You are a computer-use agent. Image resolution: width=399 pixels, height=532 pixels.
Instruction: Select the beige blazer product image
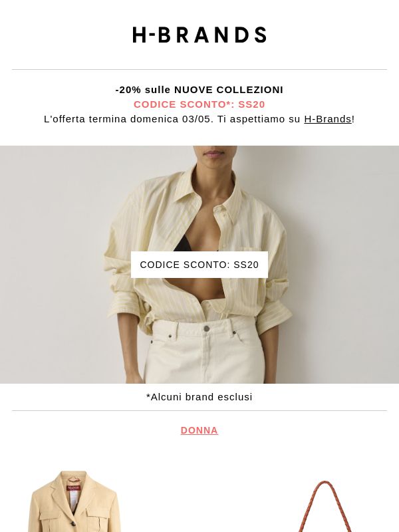click(x=75, y=501)
